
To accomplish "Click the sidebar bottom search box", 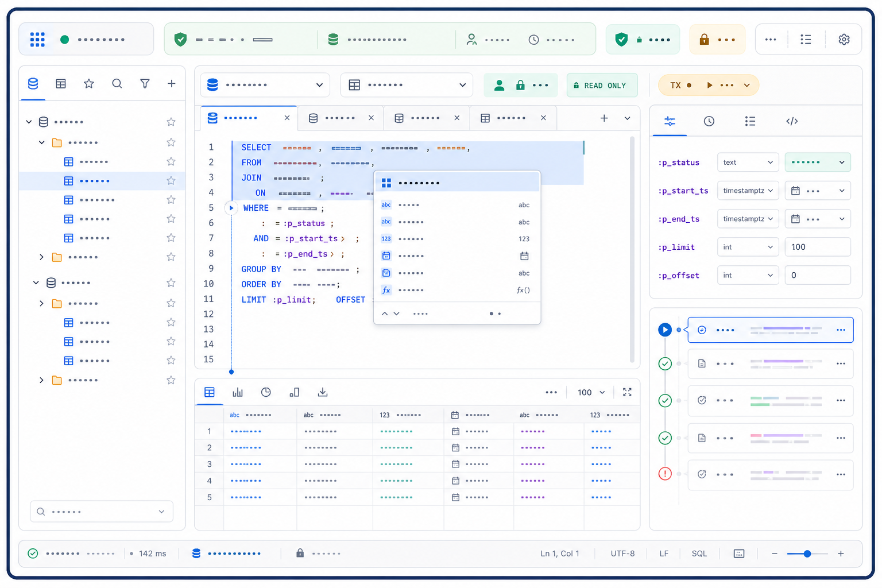I will [x=102, y=512].
